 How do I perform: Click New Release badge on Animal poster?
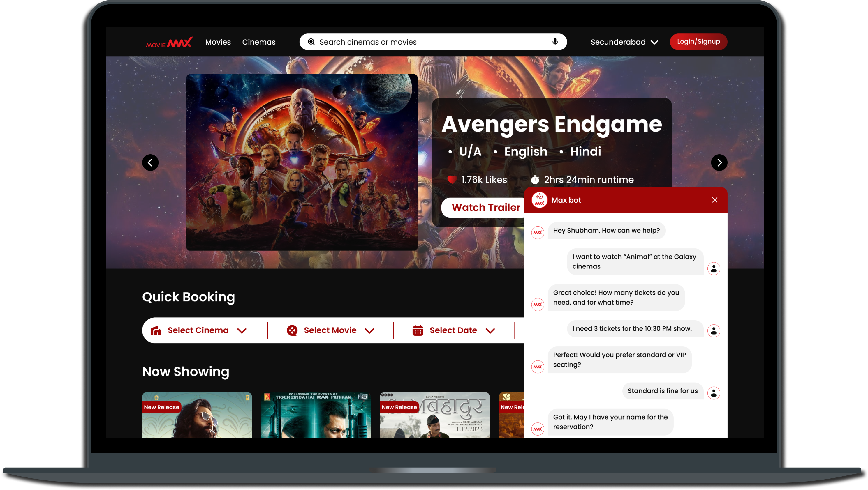[161, 407]
